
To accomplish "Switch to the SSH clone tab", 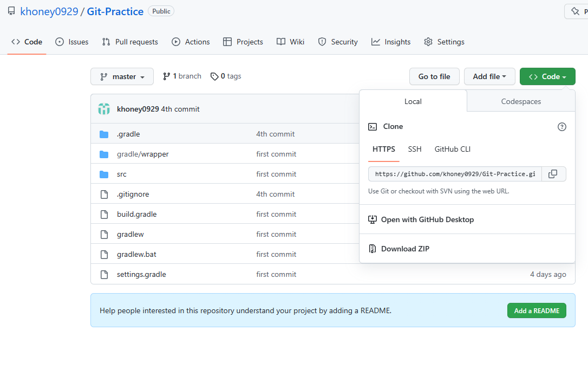I will 415,149.
